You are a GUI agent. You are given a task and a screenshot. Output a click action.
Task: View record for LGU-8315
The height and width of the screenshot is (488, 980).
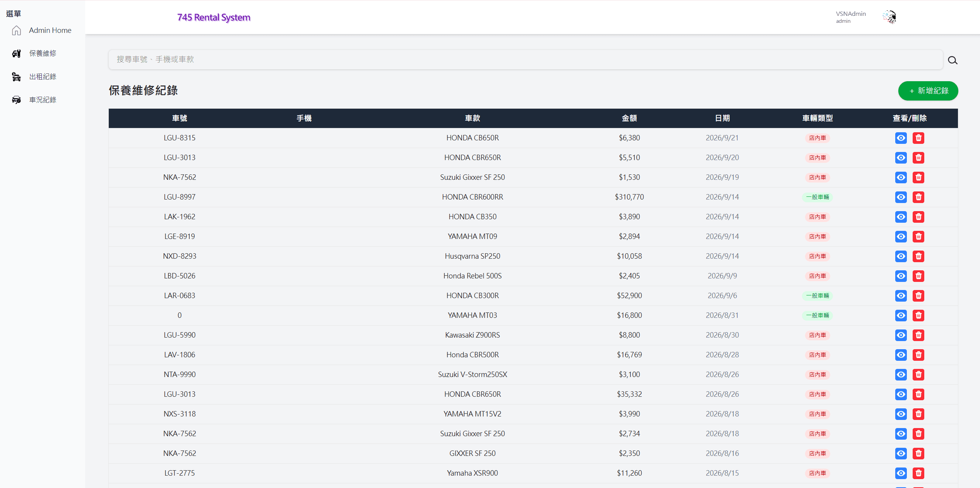coord(901,138)
